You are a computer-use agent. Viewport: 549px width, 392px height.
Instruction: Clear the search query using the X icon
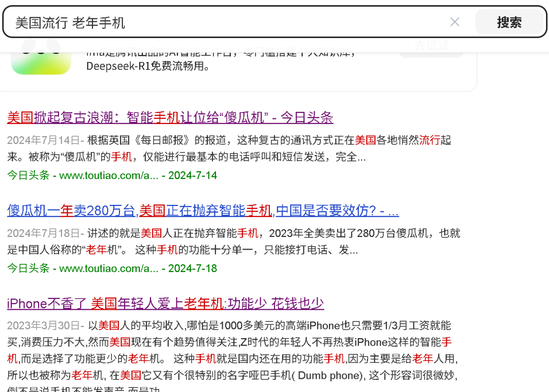(454, 21)
